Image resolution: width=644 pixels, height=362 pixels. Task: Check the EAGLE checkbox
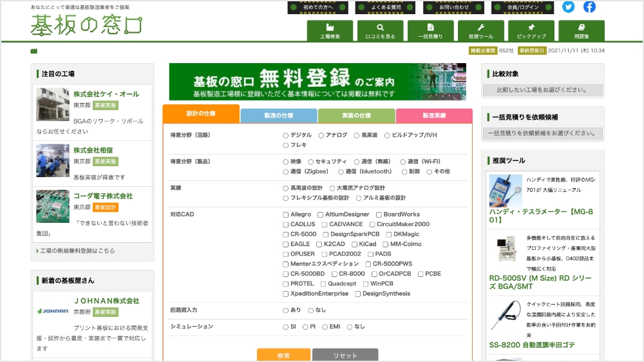(285, 244)
